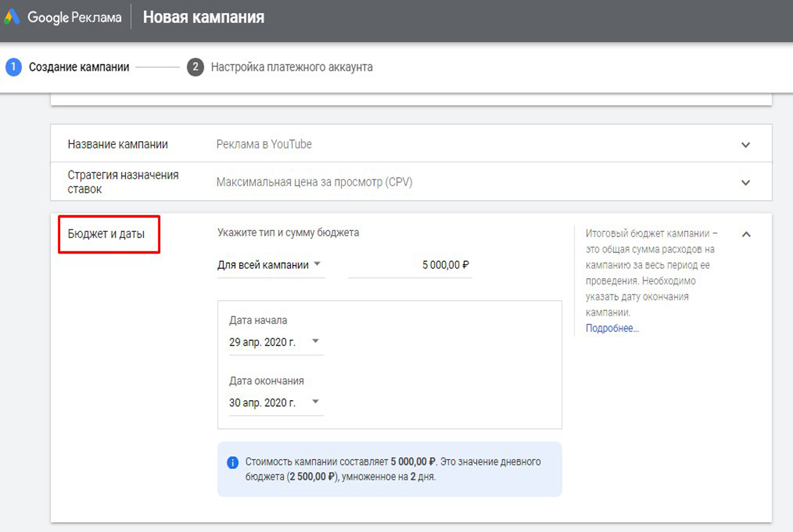Viewport: 793px width, 532px height.
Task: Open the Подробнее help link
Action: [x=612, y=328]
